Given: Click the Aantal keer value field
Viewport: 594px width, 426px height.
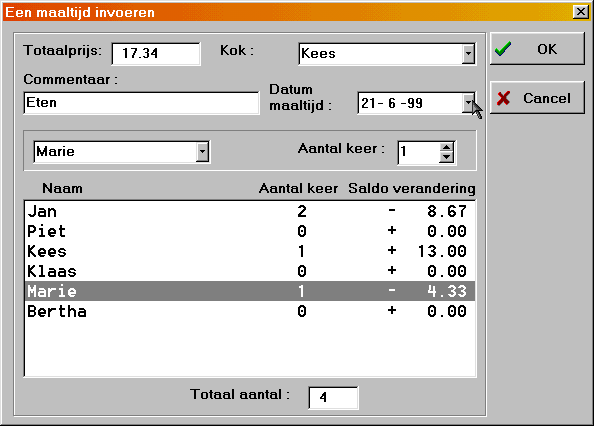Looking at the screenshot, I should click(419, 152).
